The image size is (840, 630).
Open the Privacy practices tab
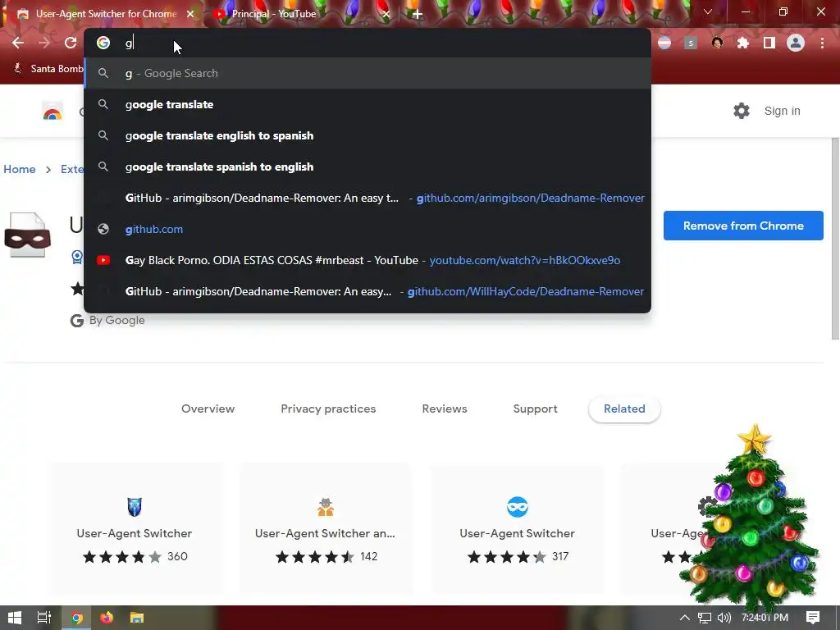(328, 409)
